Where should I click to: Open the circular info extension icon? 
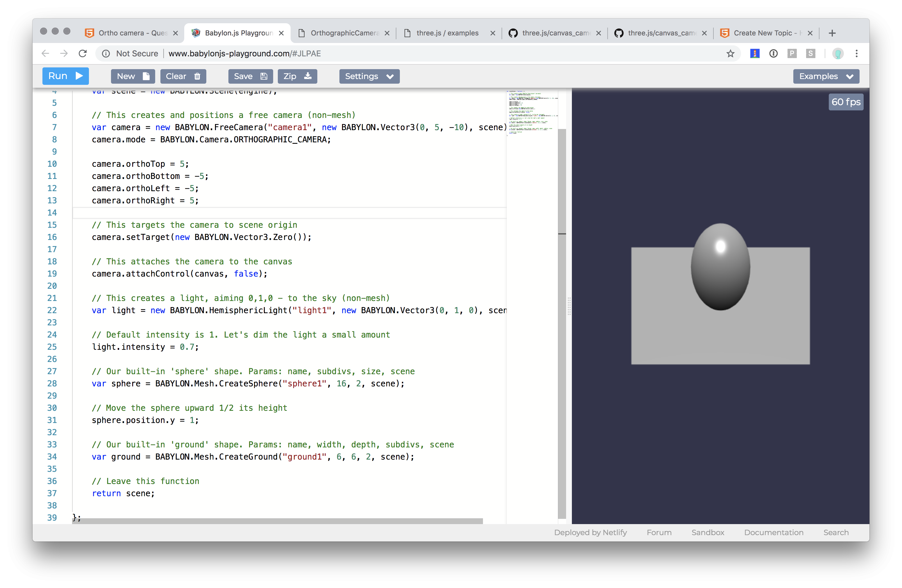[x=774, y=53]
